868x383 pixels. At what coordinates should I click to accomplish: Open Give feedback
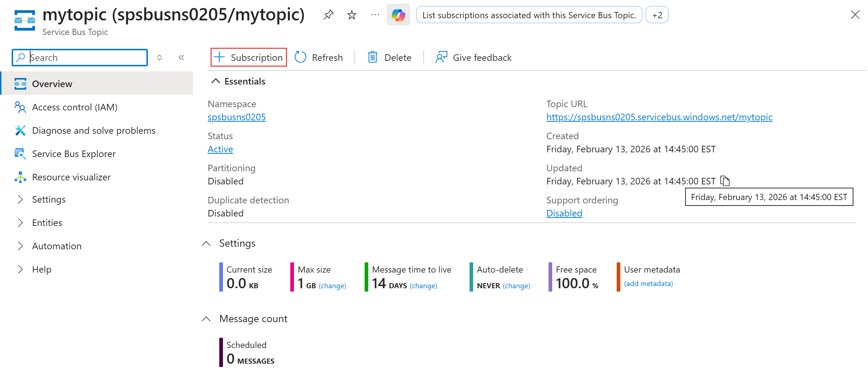473,57
